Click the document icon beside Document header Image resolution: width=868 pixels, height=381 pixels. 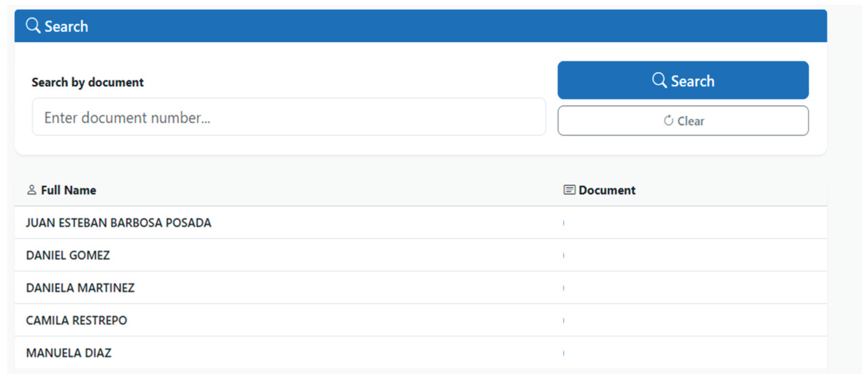(569, 189)
